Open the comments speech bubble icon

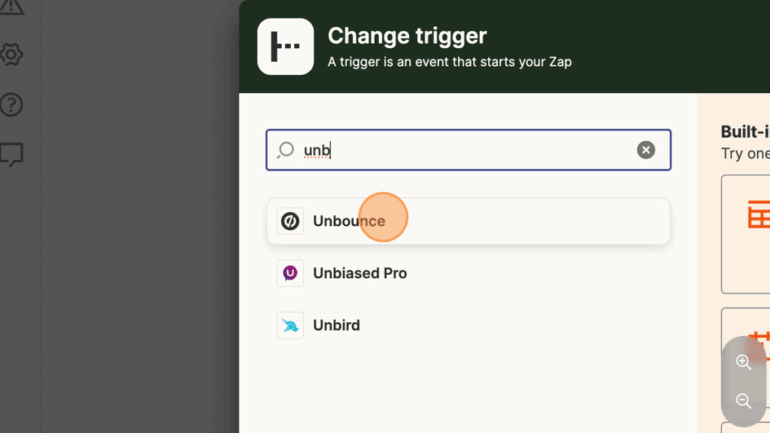click(x=12, y=154)
